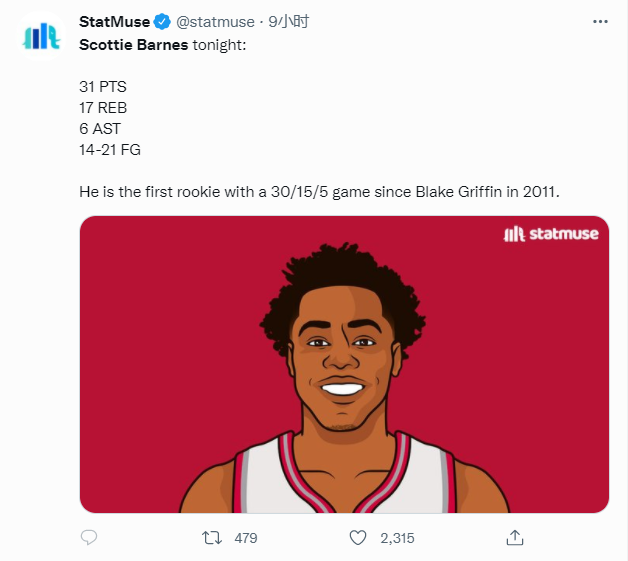Open the StatMuse profile avatar
The image size is (628, 561).
(42, 37)
